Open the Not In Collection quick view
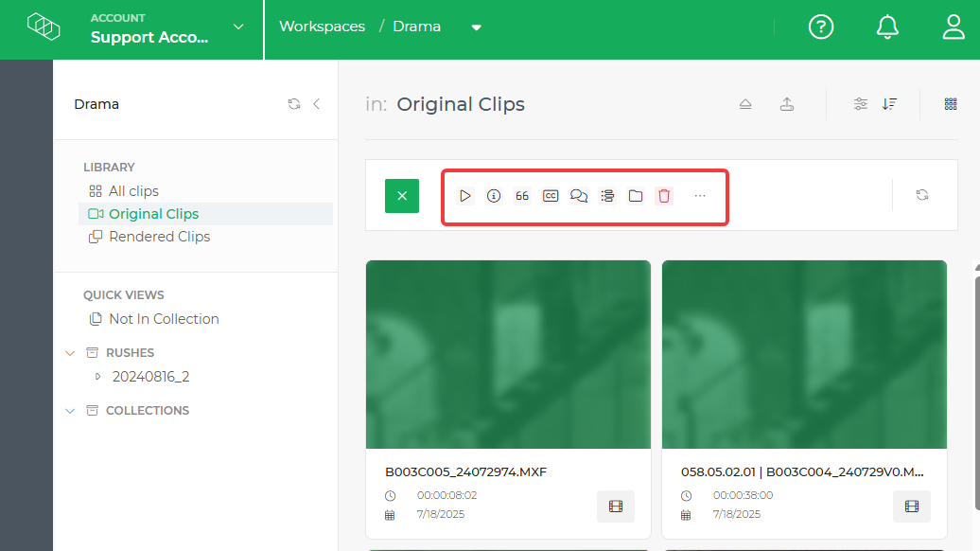The width and height of the screenshot is (980, 551). pyautogui.click(x=154, y=319)
